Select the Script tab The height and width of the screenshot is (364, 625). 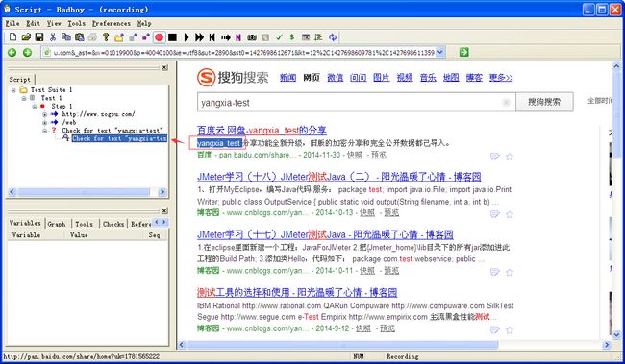[20, 80]
